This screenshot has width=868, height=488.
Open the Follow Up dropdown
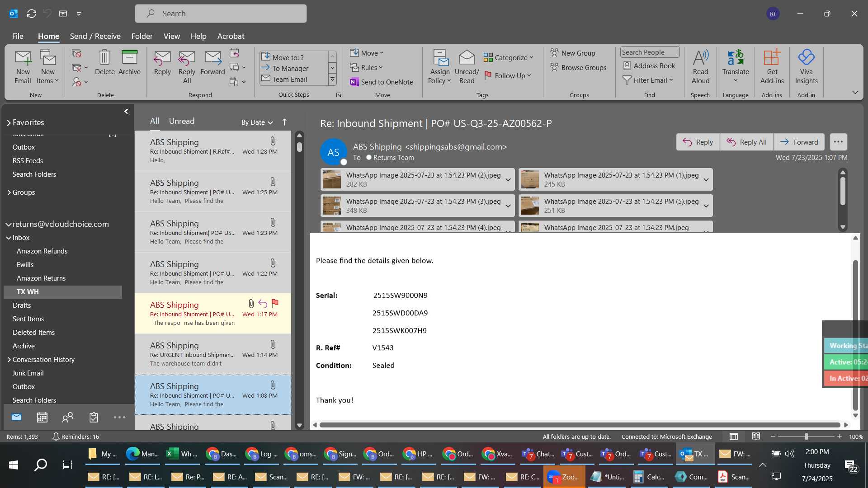[x=507, y=75]
